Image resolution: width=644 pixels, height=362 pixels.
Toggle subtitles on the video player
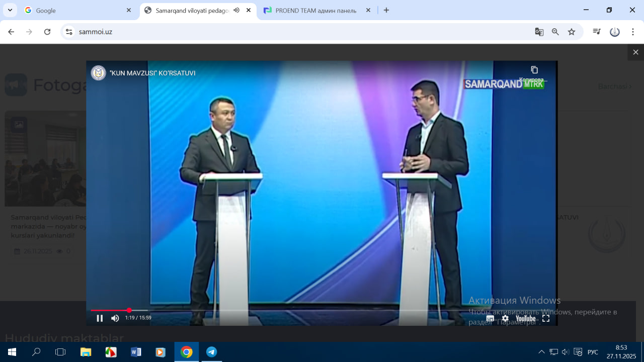point(490,318)
